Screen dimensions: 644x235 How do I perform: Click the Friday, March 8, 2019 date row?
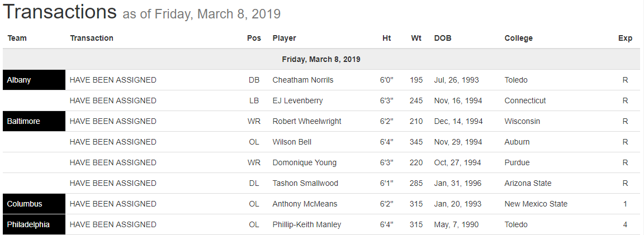321,59
